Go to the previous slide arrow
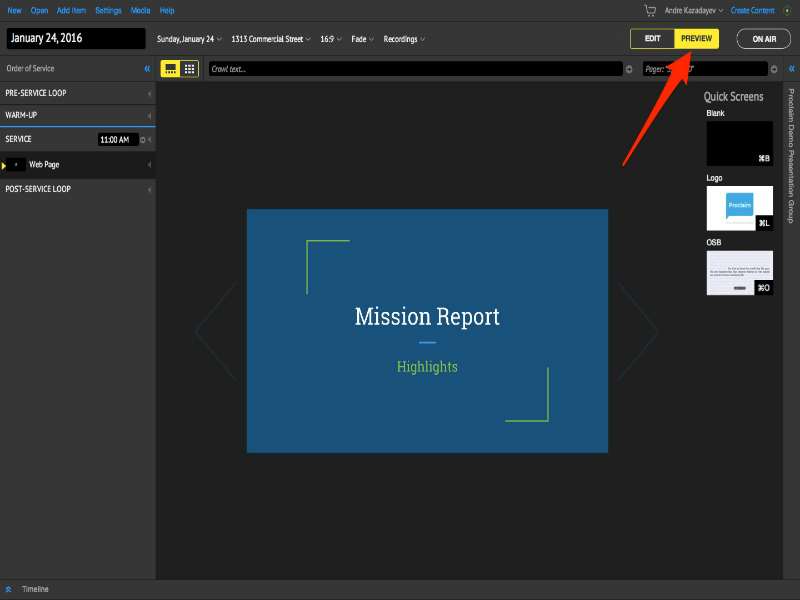 (x=216, y=330)
